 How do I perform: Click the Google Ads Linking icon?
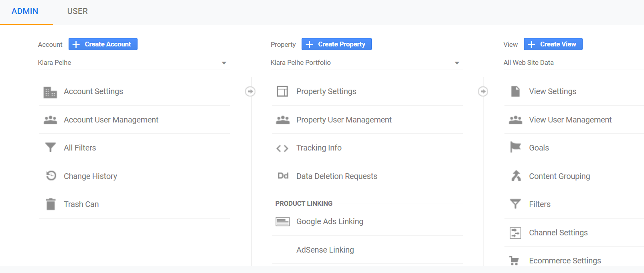click(283, 221)
